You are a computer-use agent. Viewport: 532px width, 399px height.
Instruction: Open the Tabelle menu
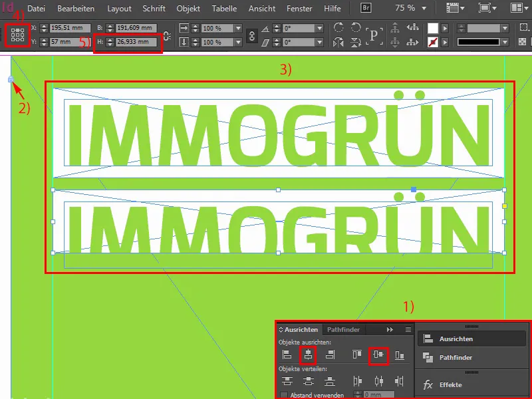224,9
